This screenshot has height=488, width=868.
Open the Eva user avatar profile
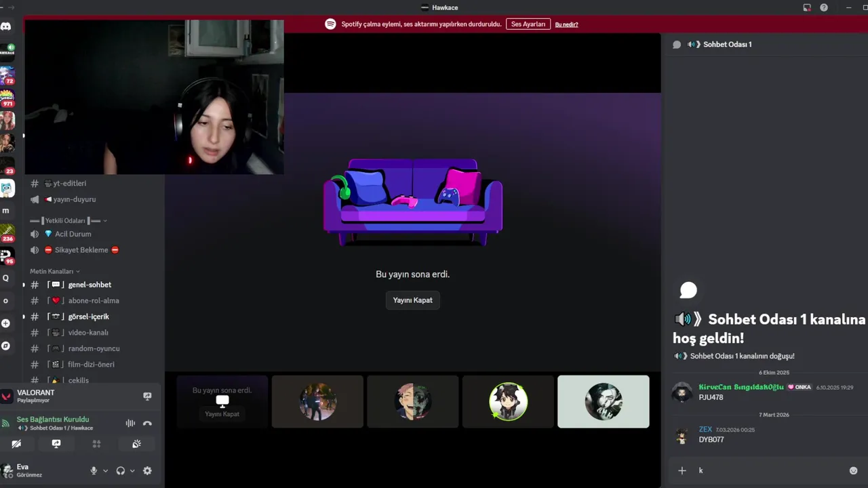click(7, 470)
